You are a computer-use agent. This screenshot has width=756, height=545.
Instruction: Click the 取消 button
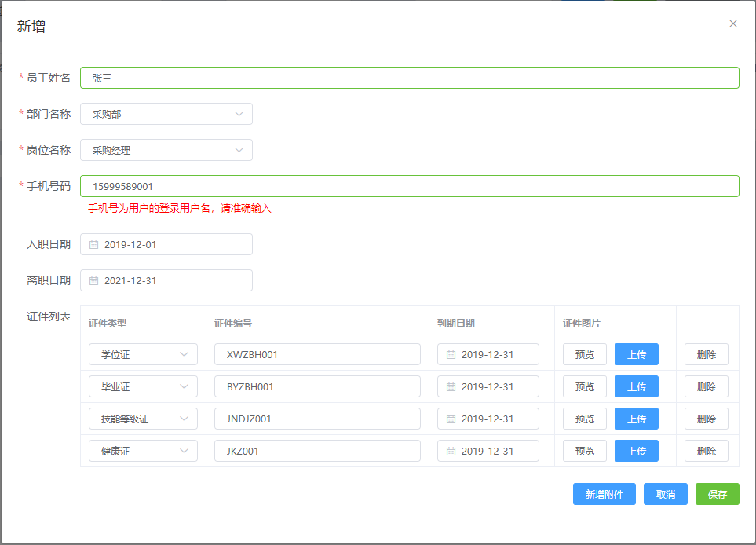pos(666,494)
